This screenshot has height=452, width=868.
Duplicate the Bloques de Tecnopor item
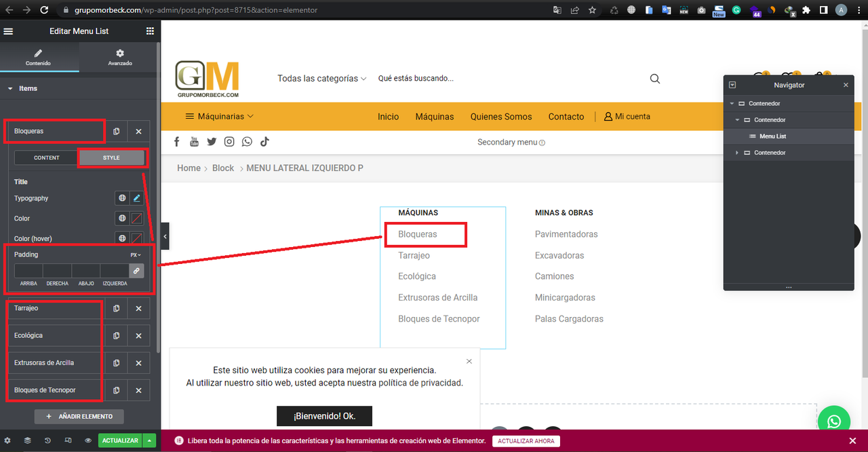pos(117,390)
